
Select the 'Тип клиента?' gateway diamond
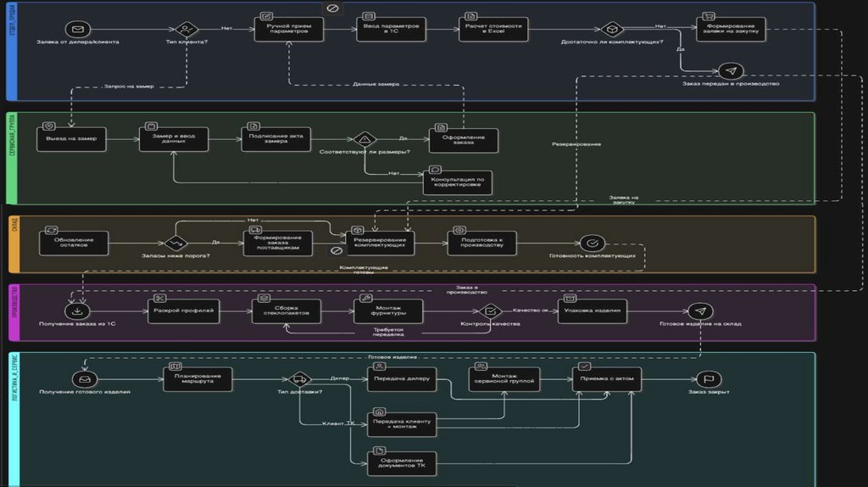[186, 29]
